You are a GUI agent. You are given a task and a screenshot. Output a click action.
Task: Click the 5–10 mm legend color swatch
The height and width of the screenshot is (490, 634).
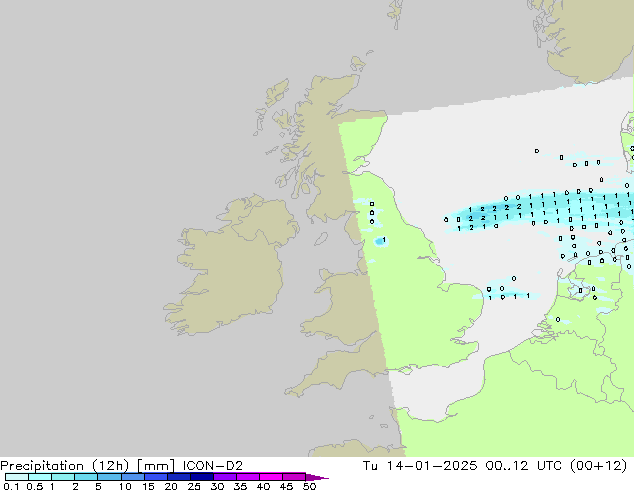coord(109,477)
